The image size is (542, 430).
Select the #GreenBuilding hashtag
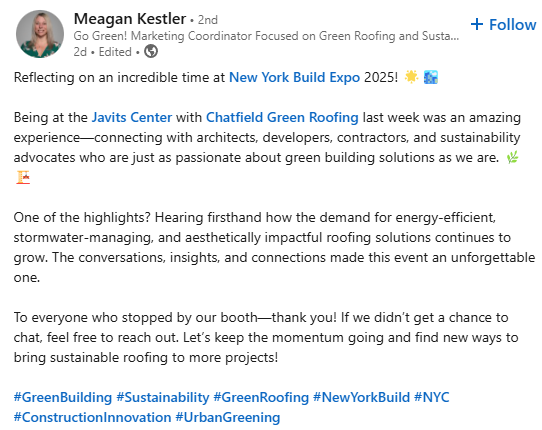coord(63,398)
